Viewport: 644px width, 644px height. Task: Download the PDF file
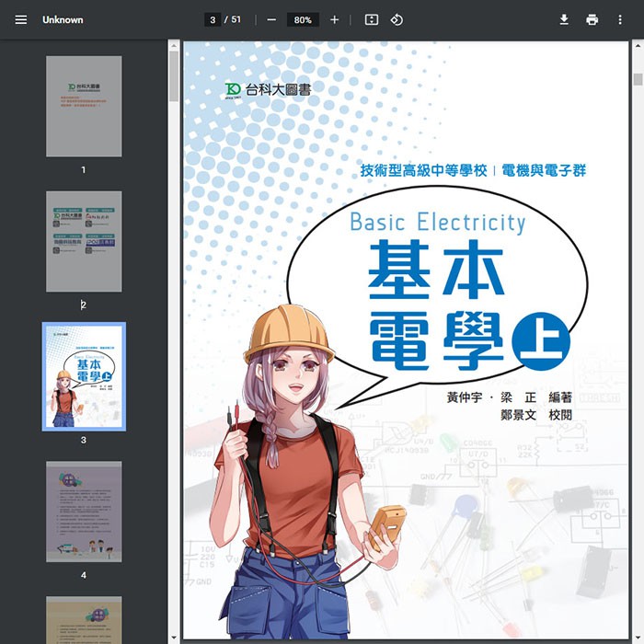[x=564, y=19]
